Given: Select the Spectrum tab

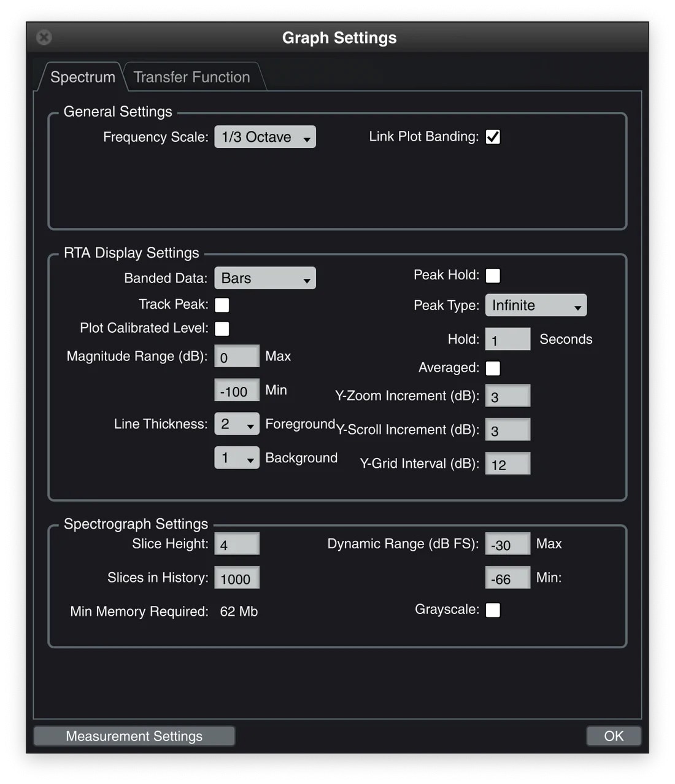Looking at the screenshot, I should click(x=82, y=77).
